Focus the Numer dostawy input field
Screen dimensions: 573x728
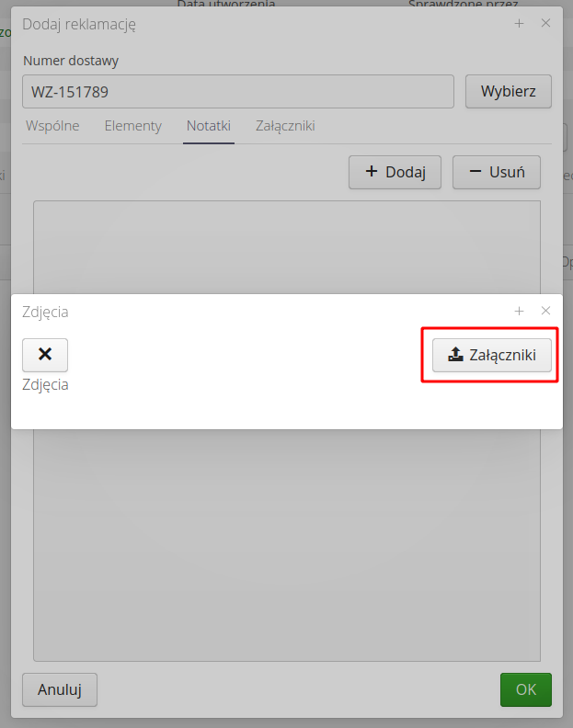[x=238, y=92]
